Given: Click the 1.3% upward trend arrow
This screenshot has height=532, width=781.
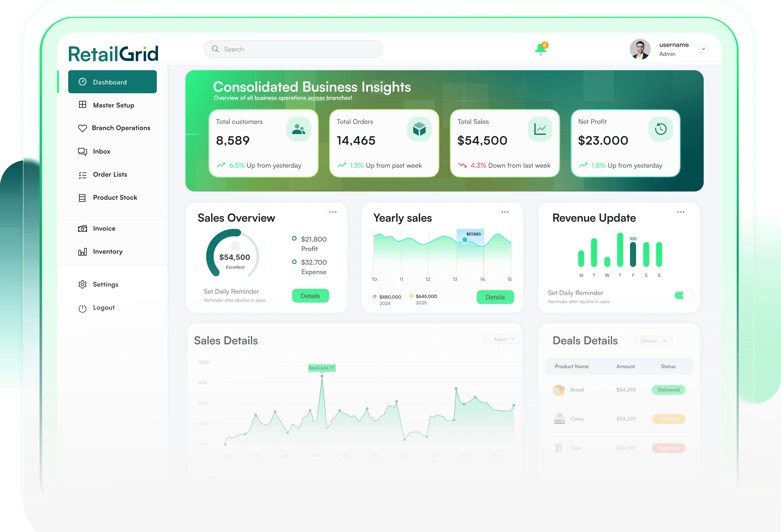Looking at the screenshot, I should [x=342, y=165].
